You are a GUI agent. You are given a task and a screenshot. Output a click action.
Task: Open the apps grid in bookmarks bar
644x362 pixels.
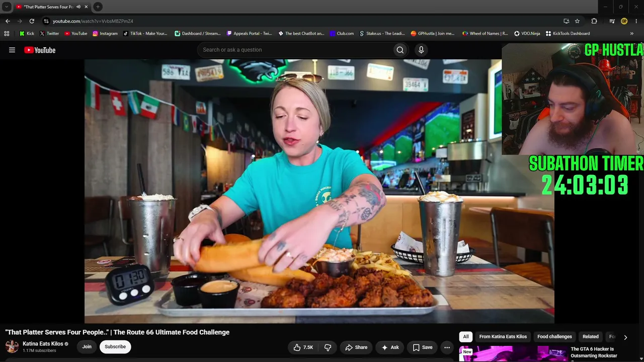pos(7,34)
